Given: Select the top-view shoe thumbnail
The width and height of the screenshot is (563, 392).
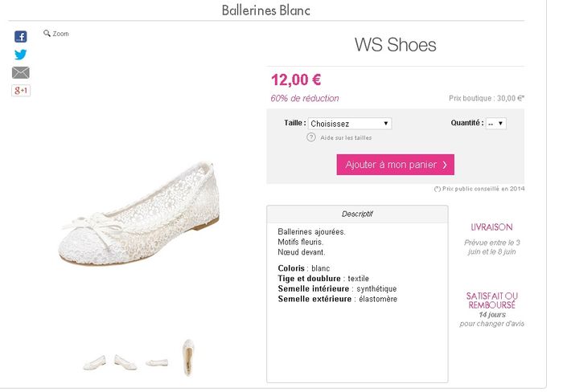Looking at the screenshot, I should pyautogui.click(x=188, y=357).
